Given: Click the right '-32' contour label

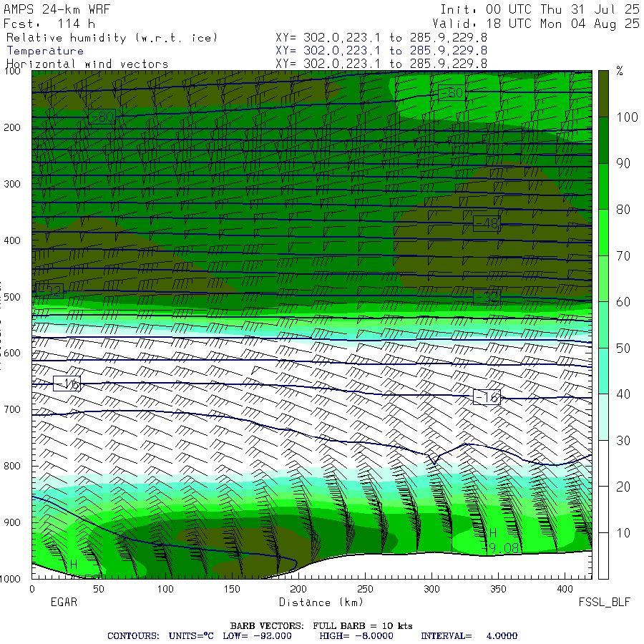Looking at the screenshot, I should tap(487, 297).
